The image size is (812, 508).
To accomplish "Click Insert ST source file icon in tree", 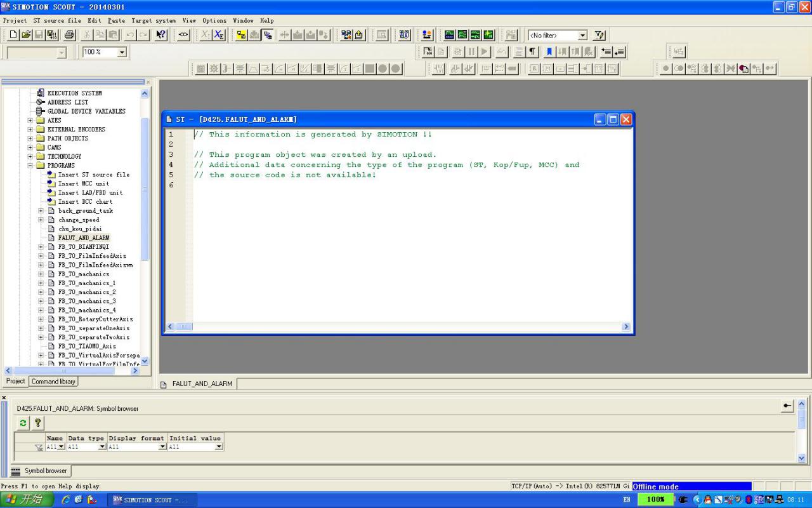I will pyautogui.click(x=52, y=175).
